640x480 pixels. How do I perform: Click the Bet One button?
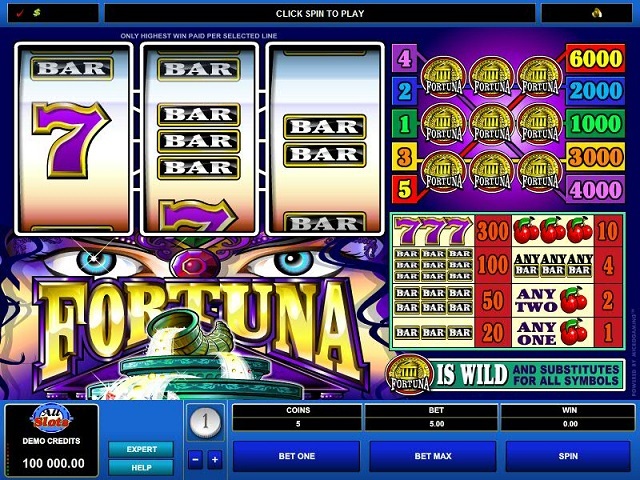click(297, 456)
